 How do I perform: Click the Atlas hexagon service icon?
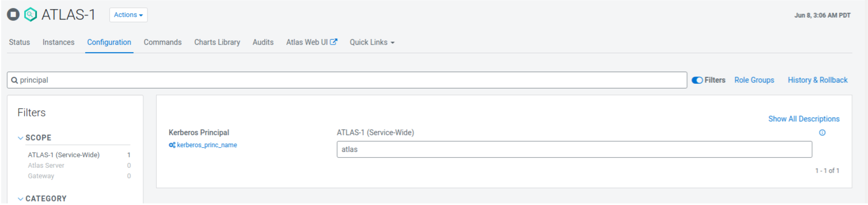30,15
